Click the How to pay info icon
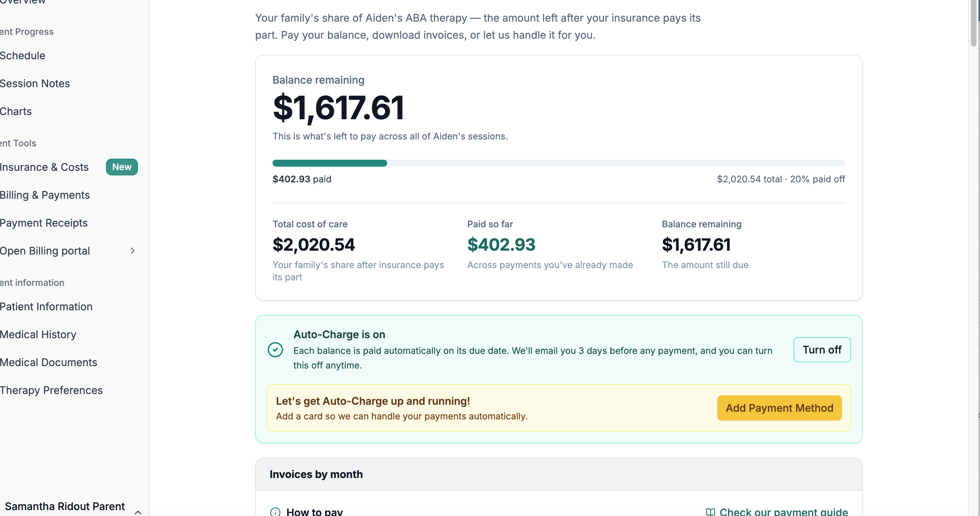This screenshot has height=516, width=980. [x=275, y=512]
